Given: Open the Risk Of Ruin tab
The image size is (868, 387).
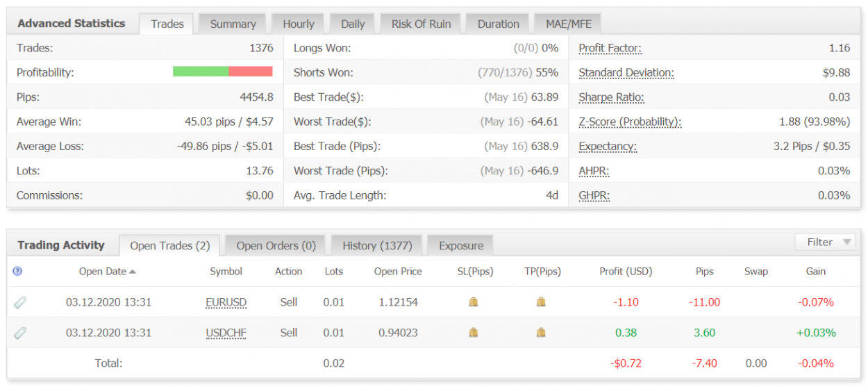Looking at the screenshot, I should pyautogui.click(x=421, y=24).
